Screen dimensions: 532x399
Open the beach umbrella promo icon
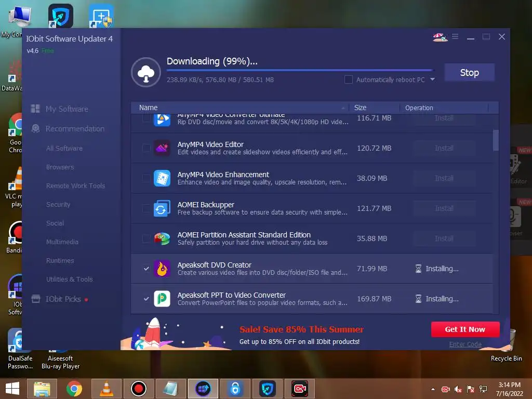(440, 37)
